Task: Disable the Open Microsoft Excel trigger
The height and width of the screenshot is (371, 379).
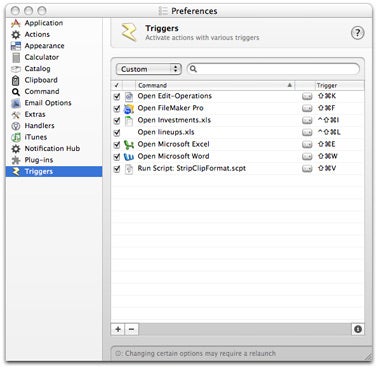Action: click(117, 144)
